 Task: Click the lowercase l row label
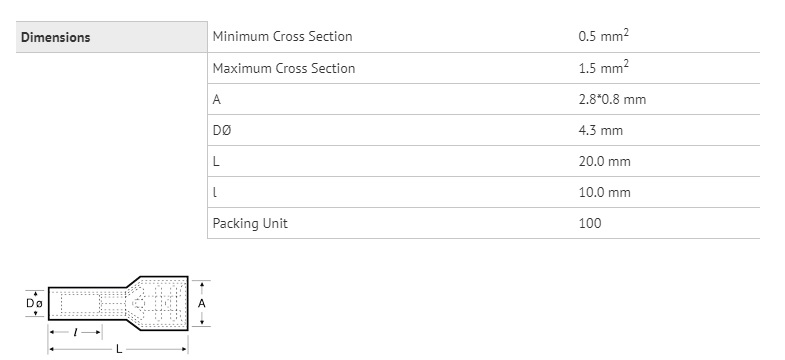pyautogui.click(x=215, y=193)
